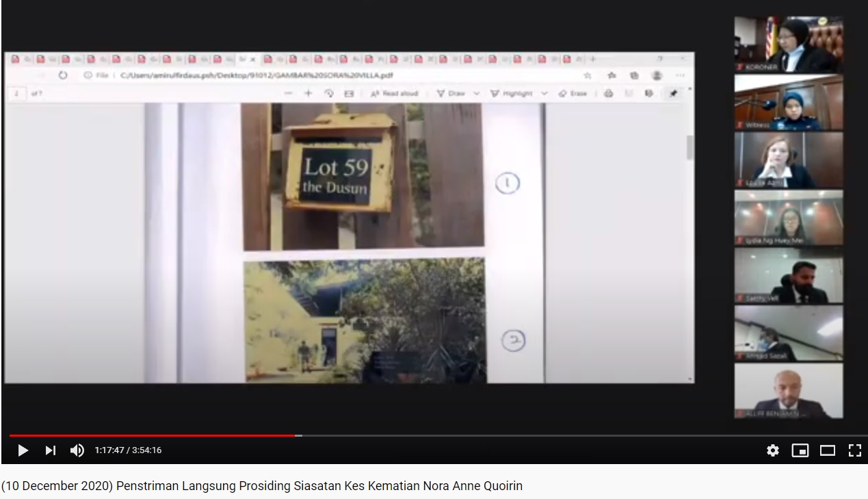
Task: Expand the Draw tool dropdown arrow
Action: tap(477, 93)
